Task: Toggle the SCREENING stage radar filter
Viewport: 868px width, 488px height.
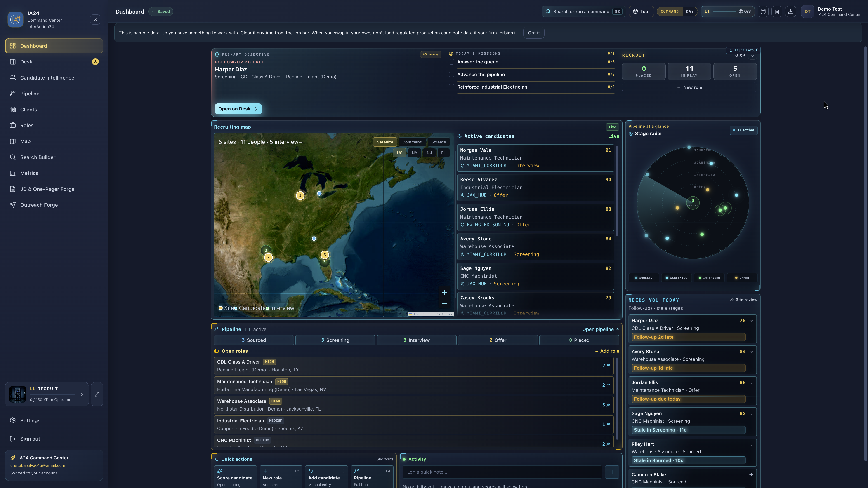Action: click(x=676, y=278)
